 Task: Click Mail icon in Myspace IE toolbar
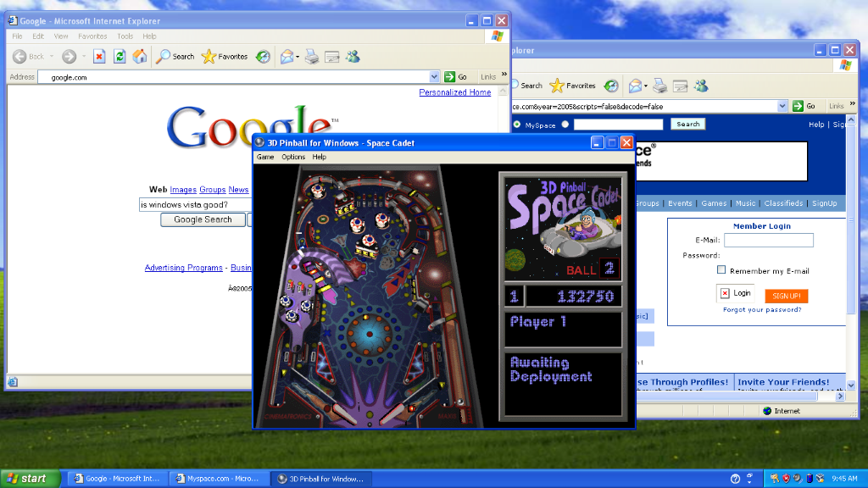(635, 86)
